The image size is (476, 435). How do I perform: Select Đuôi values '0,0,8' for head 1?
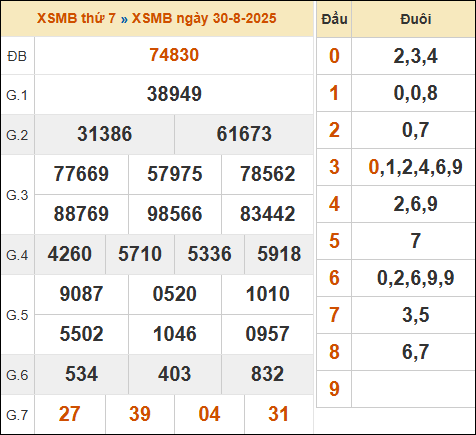pyautogui.click(x=415, y=93)
